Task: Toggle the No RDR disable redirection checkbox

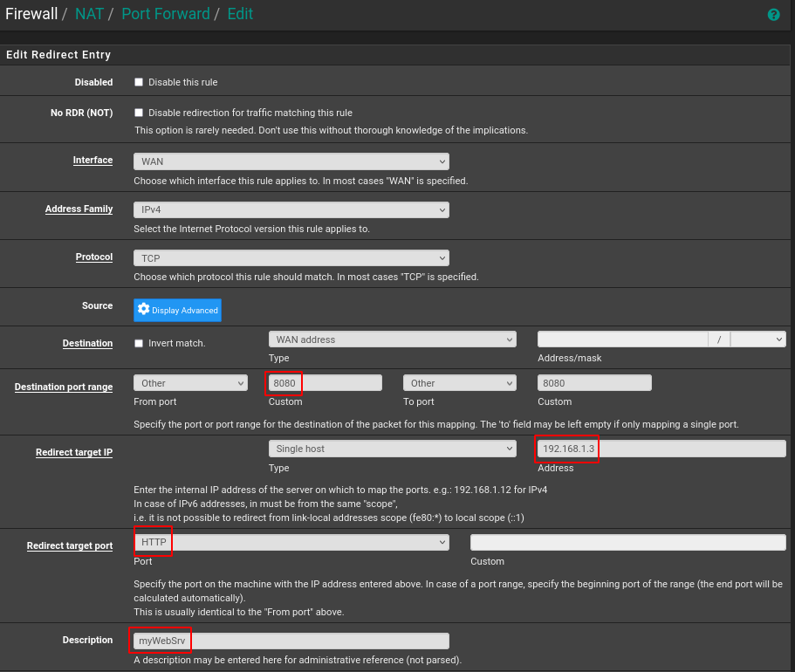Action: point(139,113)
